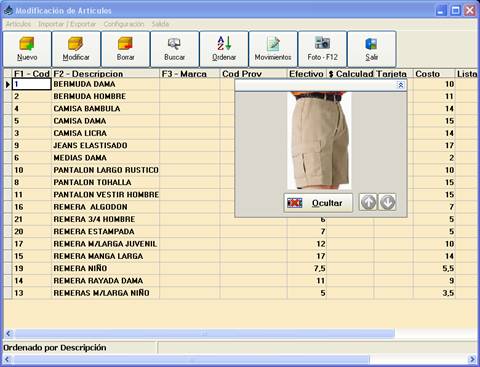Image resolution: width=480 pixels, height=367 pixels.
Task: Open the Articulos menu
Action: tap(18, 24)
